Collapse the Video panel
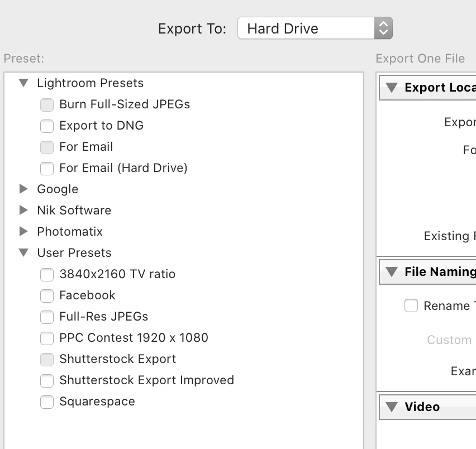This screenshot has height=449, width=476. click(x=392, y=407)
